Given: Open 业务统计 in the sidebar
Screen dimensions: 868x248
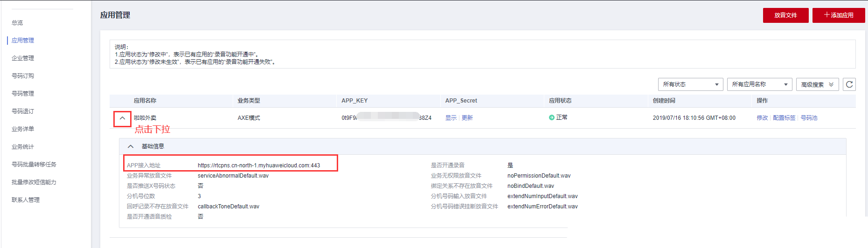Looking at the screenshot, I should [23, 147].
